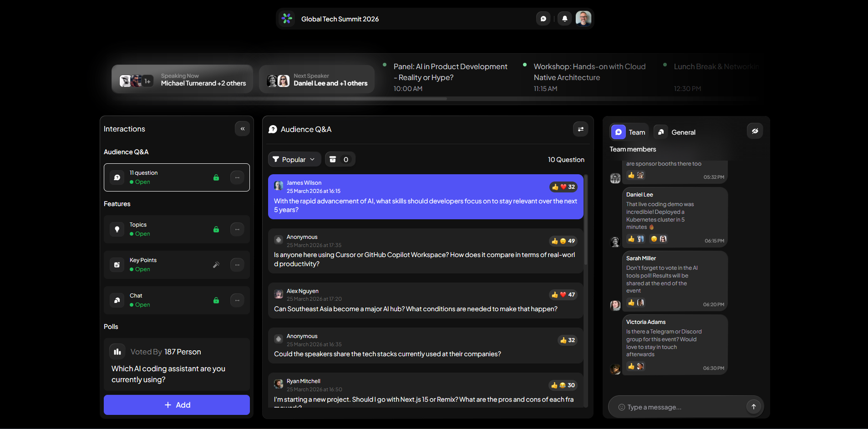The image size is (868, 429).
Task: Toggle chat panel visibility eye-slash icon
Action: 755,131
